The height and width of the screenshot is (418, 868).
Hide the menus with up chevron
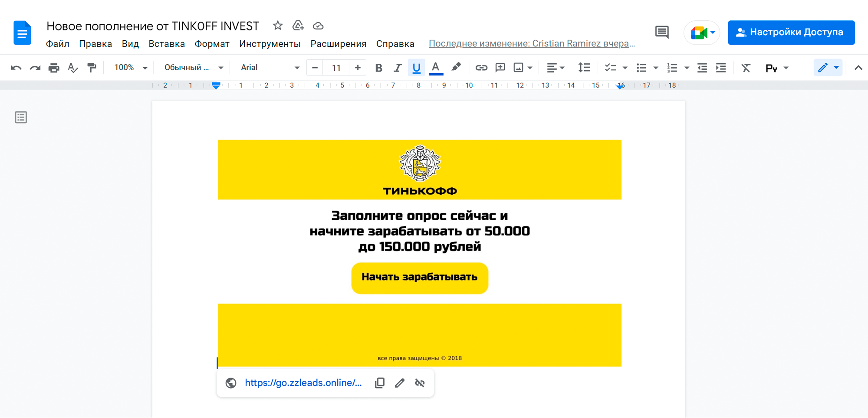point(858,68)
